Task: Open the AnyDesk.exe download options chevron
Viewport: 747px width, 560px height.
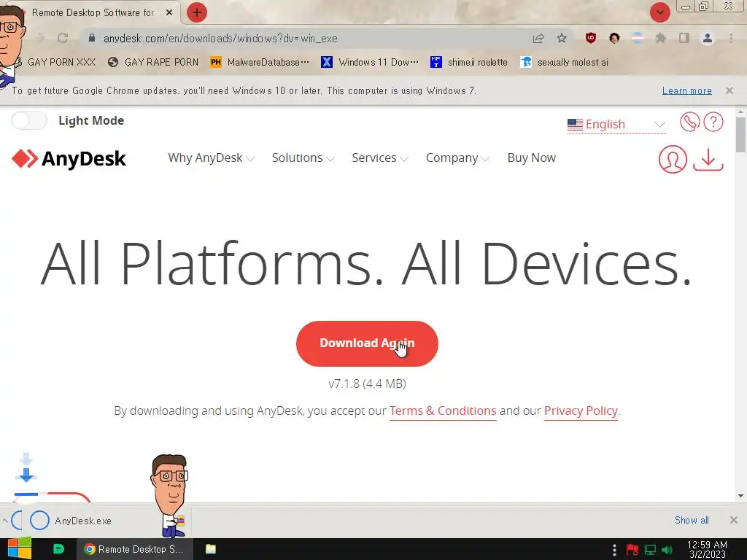Action: [4, 520]
